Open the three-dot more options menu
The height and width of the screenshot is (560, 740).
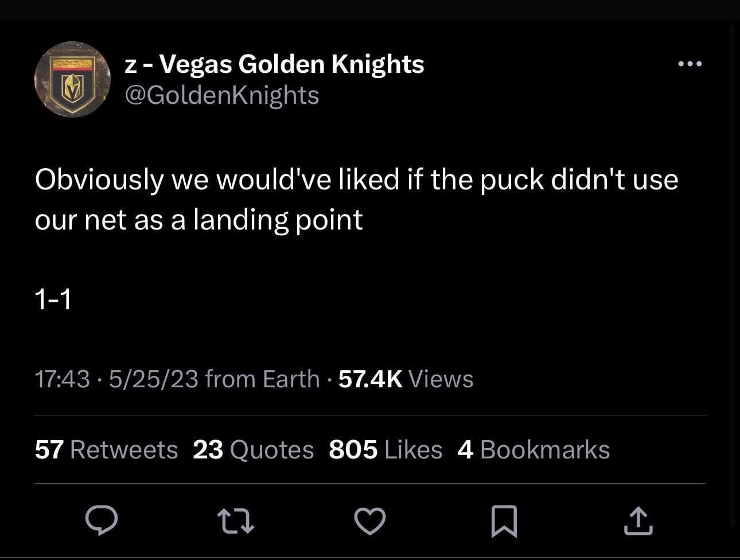pyautogui.click(x=690, y=64)
